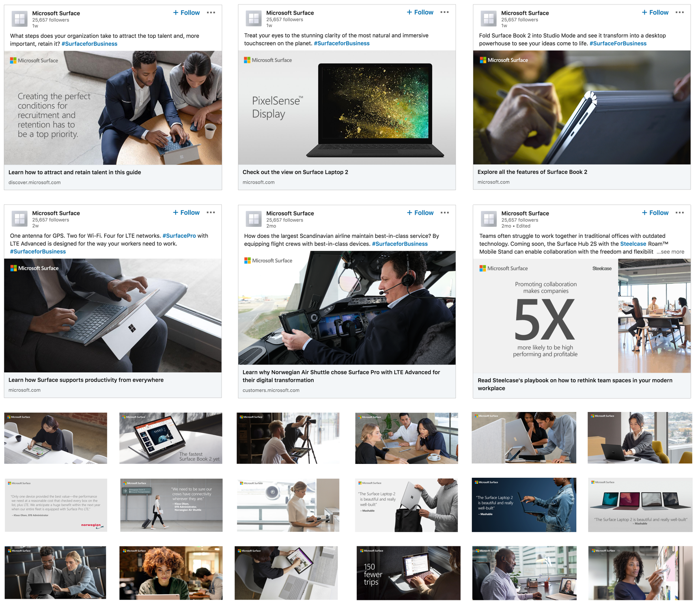Viewport: 700px width, 606px height.
Task: Select 'We need to be sure our crews' thumbnail
Action: point(171,505)
